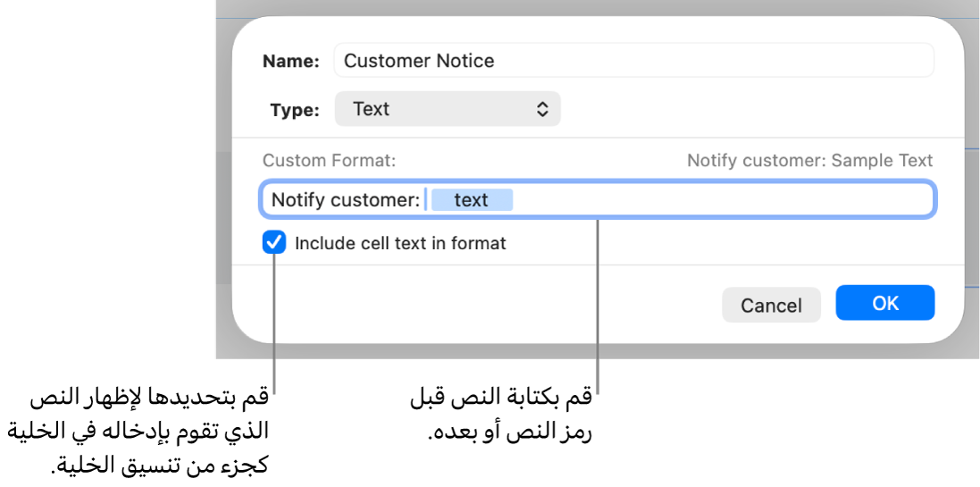The height and width of the screenshot is (487, 980).
Task: Click the Include cell text in format label
Action: tap(400, 243)
